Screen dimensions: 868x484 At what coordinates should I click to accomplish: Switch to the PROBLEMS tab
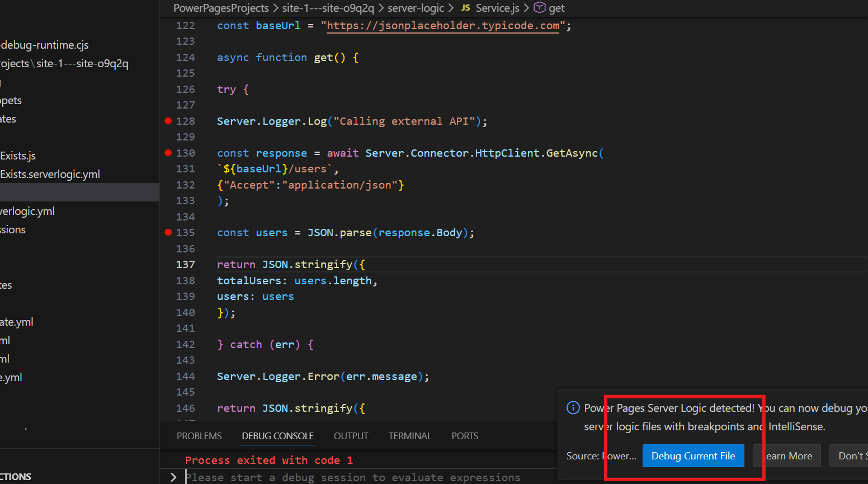point(199,436)
